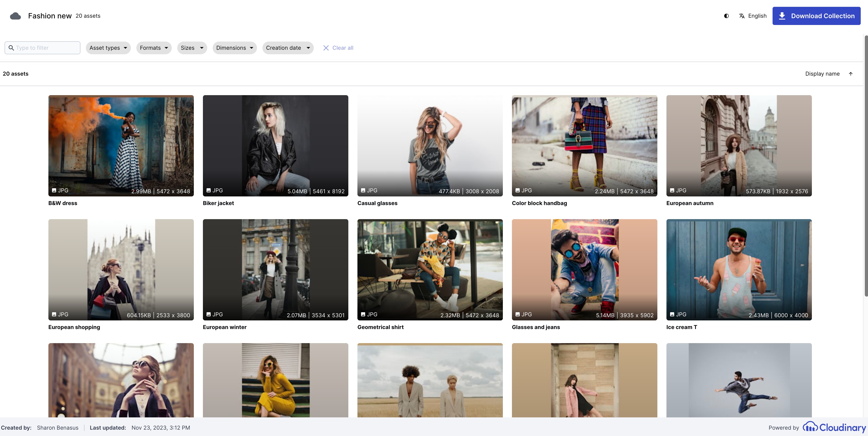Click the Download Collection button
868x436 pixels.
click(816, 16)
